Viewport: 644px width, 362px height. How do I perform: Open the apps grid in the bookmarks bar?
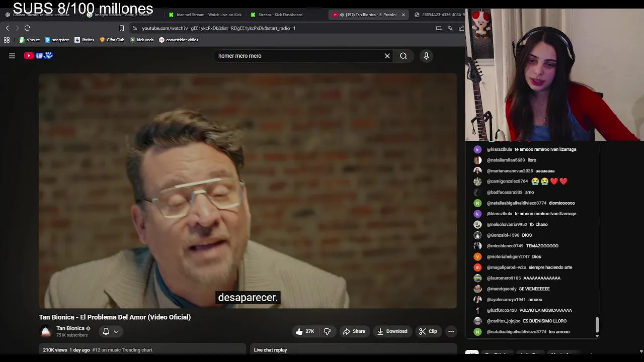[7, 40]
